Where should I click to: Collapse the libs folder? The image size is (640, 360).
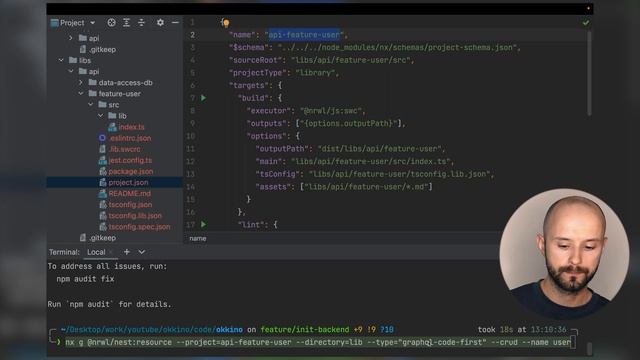[x=61, y=60]
